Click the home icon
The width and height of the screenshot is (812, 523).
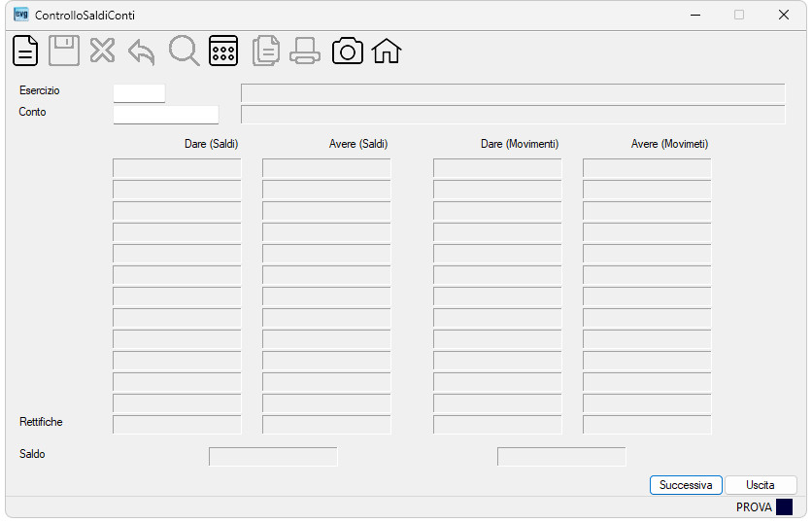[x=387, y=51]
